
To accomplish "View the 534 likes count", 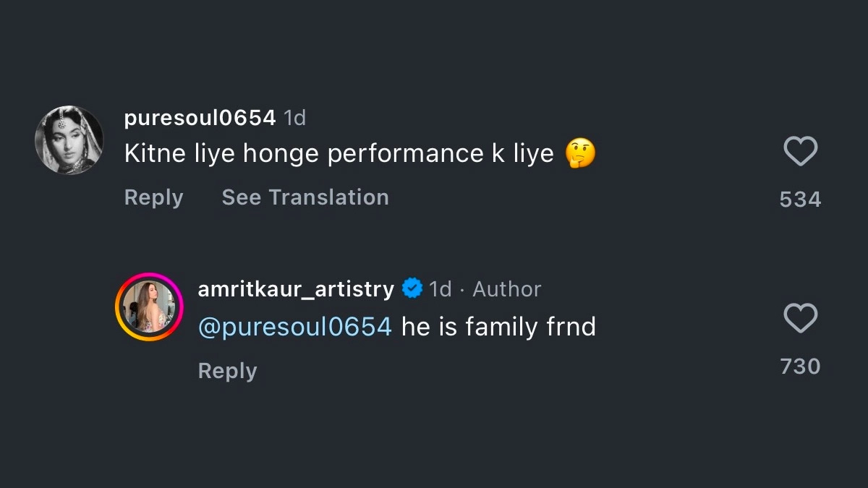I will (800, 200).
